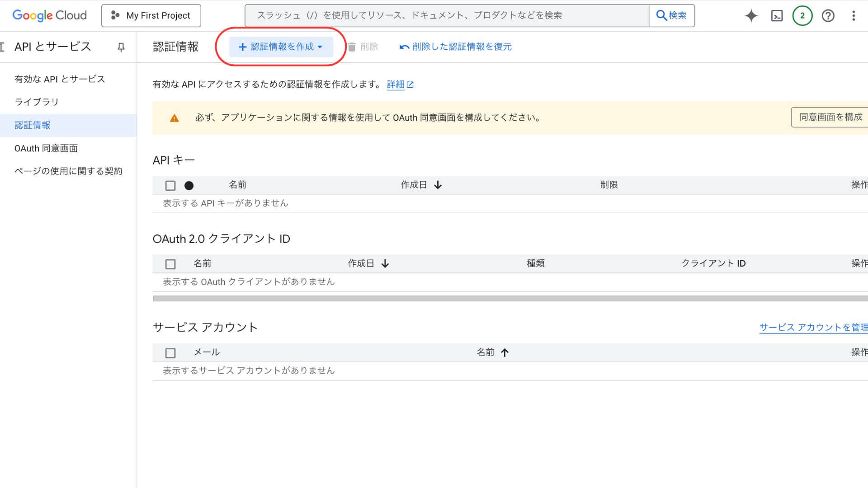Click the メール column header

point(207,352)
